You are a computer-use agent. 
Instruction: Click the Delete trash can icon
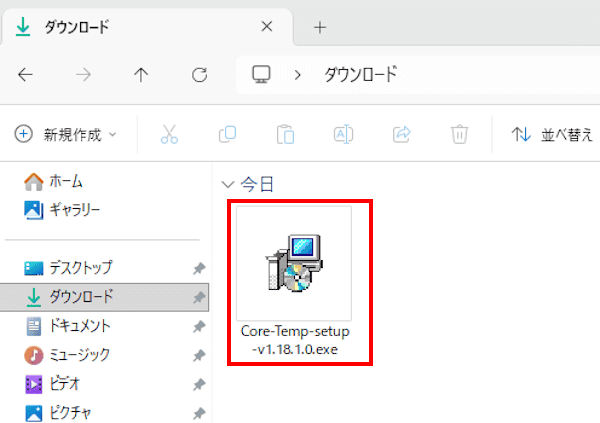[460, 134]
